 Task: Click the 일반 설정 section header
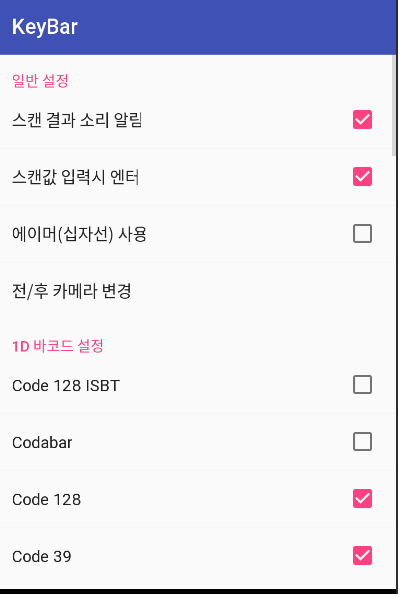(x=40, y=81)
